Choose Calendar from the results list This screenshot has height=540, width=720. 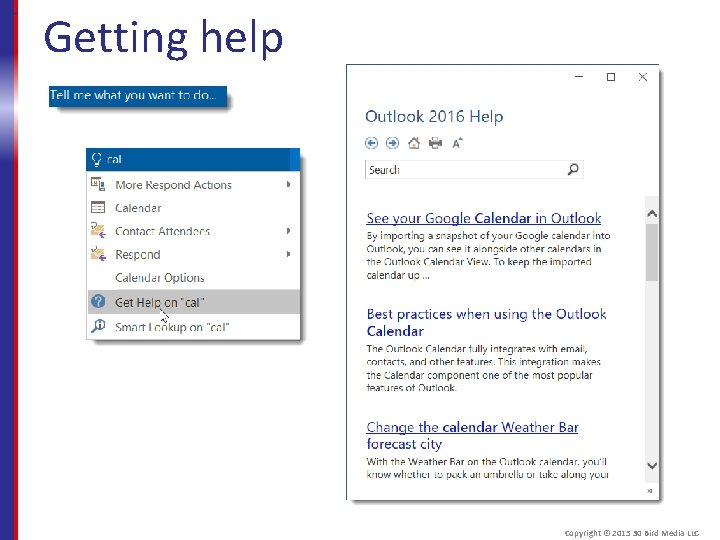193,208
